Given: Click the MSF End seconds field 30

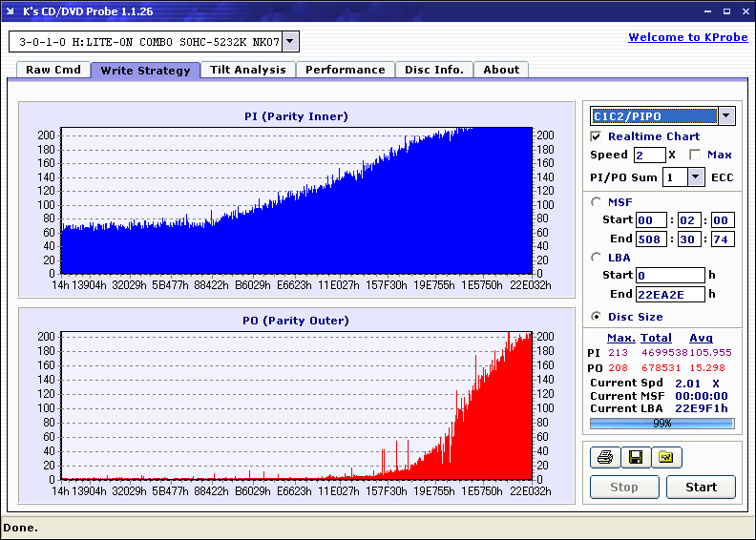Looking at the screenshot, I should (x=689, y=239).
